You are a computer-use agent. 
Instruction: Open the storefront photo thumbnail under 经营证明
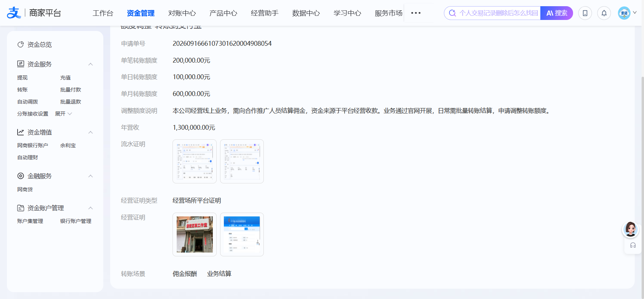[195, 234]
